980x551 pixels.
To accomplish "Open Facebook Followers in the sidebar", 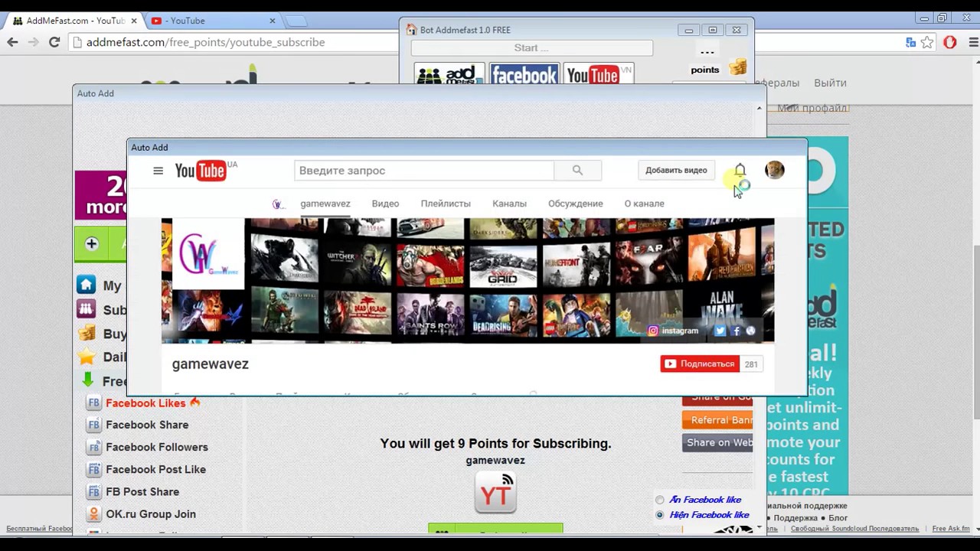I will coord(157,447).
